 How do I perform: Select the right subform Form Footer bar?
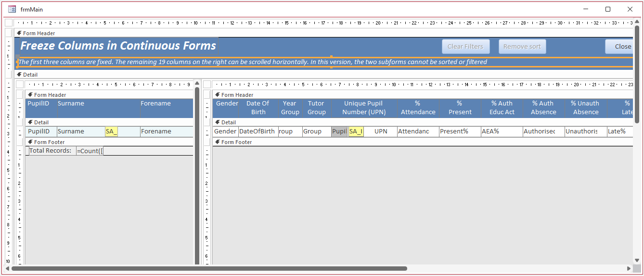point(423,142)
